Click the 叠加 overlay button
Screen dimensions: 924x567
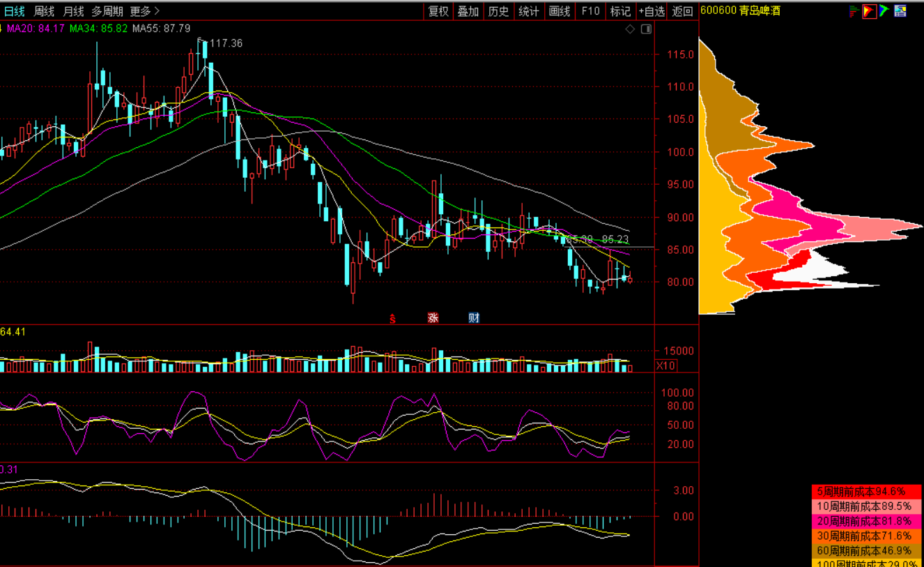coord(468,11)
